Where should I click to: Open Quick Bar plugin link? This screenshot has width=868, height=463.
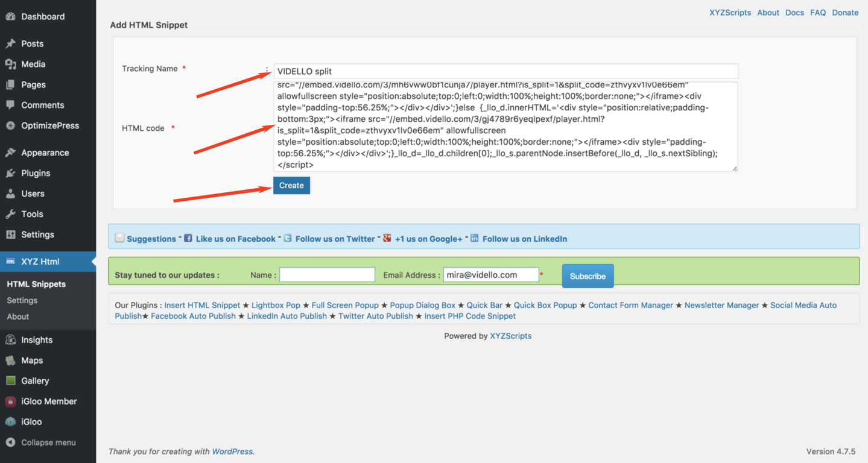tap(484, 306)
